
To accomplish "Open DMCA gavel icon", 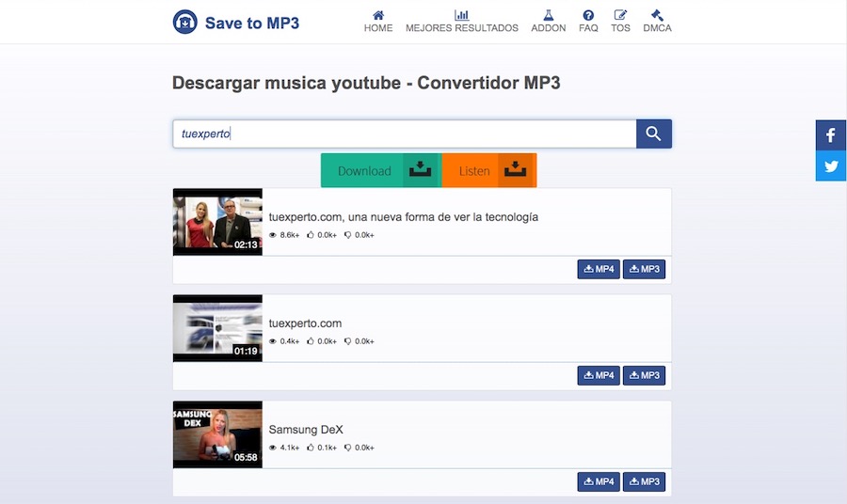I will 657,15.
